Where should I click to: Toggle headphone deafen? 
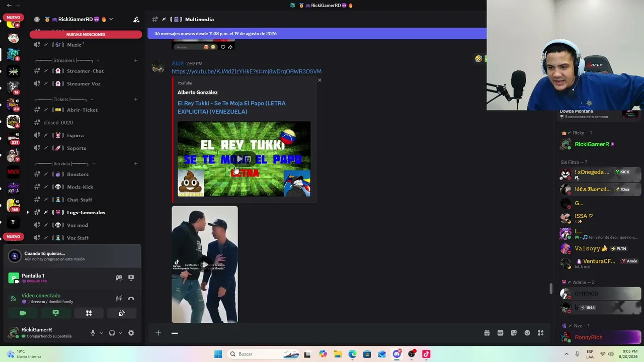pos(112,333)
